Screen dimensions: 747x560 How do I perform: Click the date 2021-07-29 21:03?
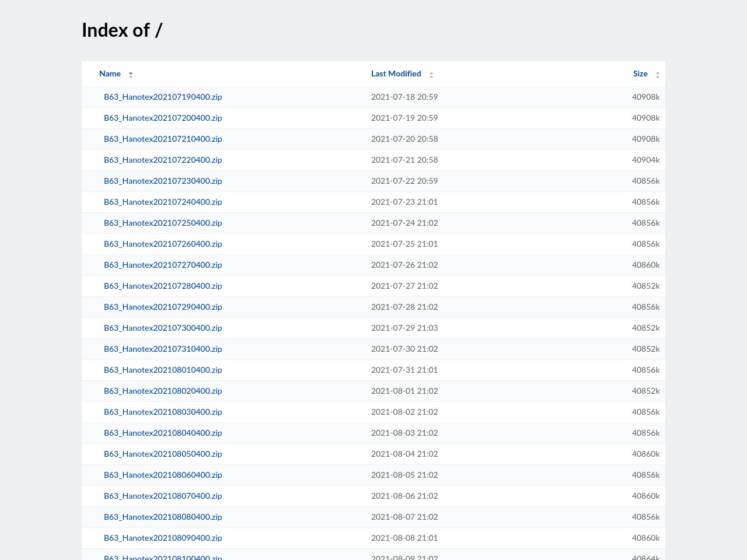404,328
